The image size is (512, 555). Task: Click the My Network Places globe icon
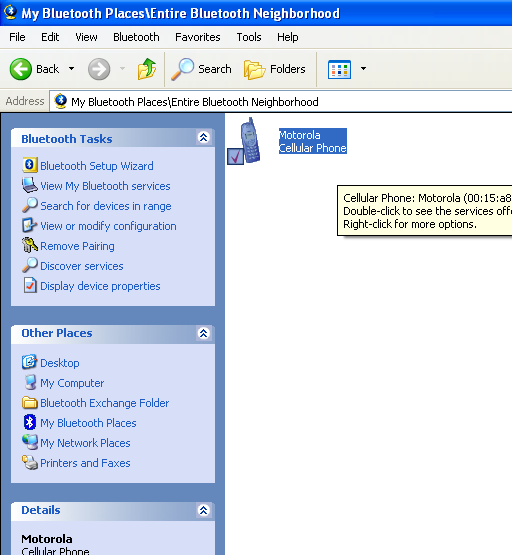tap(30, 442)
